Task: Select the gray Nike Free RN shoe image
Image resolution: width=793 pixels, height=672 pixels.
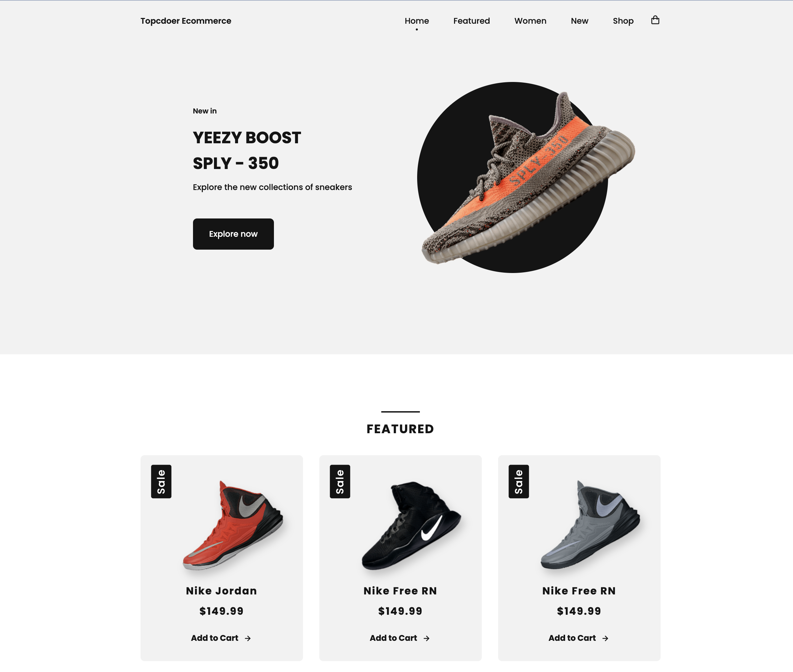Action: (591, 525)
